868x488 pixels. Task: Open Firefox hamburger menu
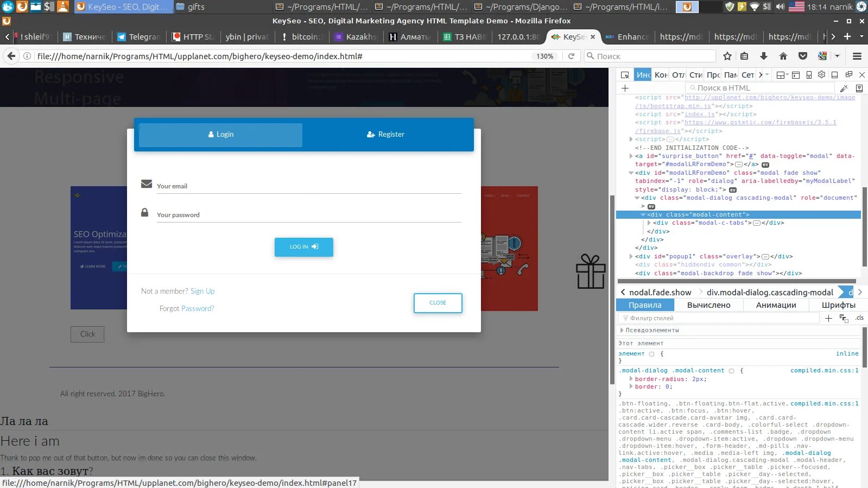(x=857, y=56)
